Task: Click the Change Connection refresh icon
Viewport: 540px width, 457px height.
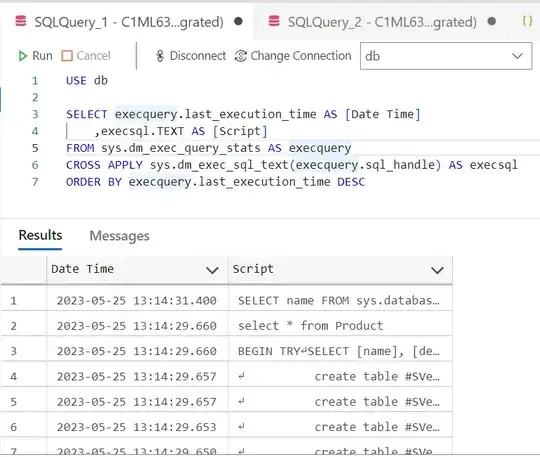Action: [241, 56]
